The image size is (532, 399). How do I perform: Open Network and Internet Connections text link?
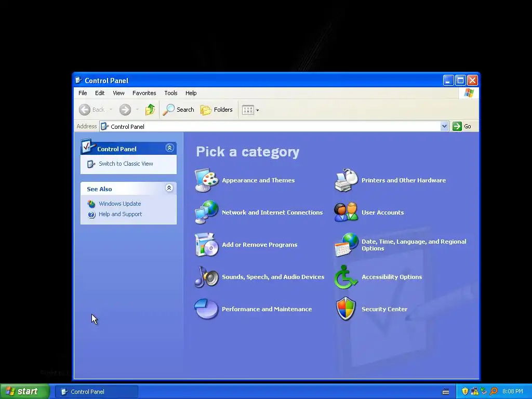[x=272, y=212]
